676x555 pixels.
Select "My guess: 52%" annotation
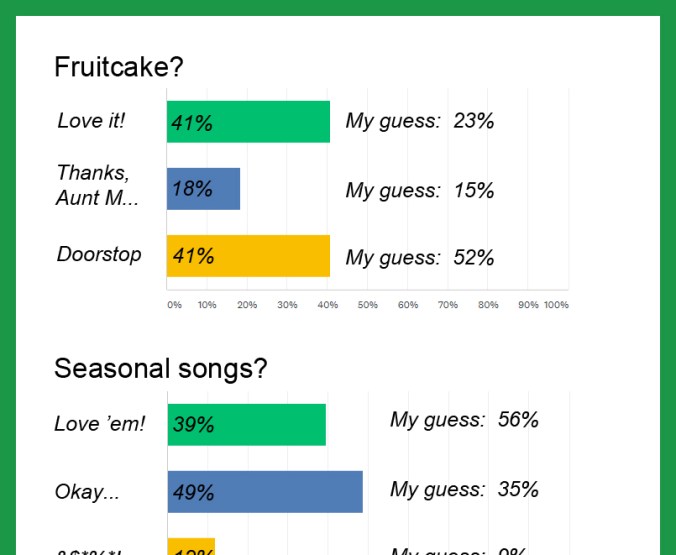coord(420,257)
